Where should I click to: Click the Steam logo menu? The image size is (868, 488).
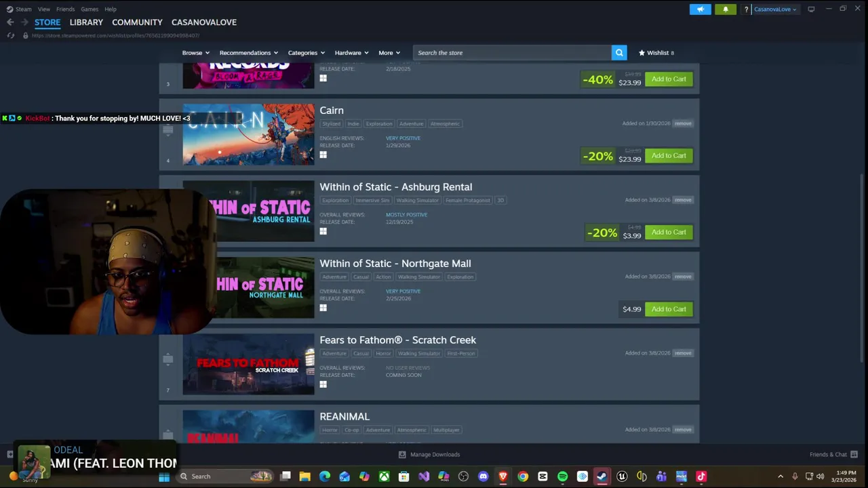click(x=19, y=9)
